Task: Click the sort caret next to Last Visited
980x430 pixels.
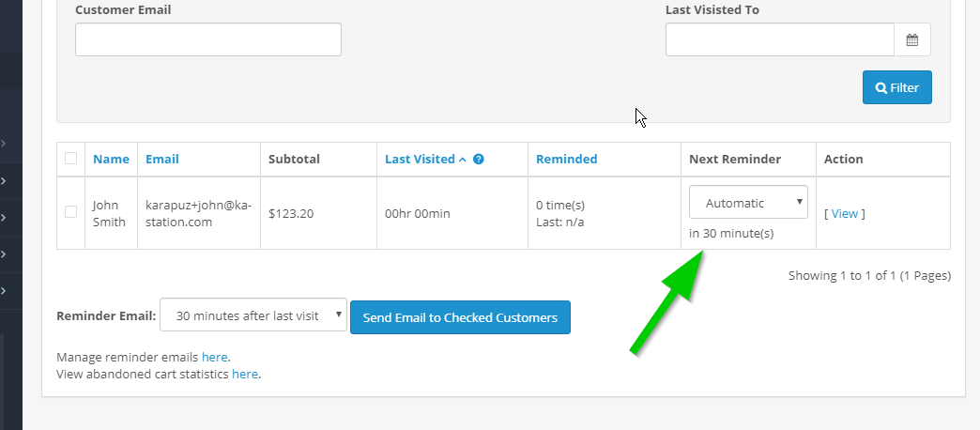Action: pyautogui.click(x=463, y=160)
